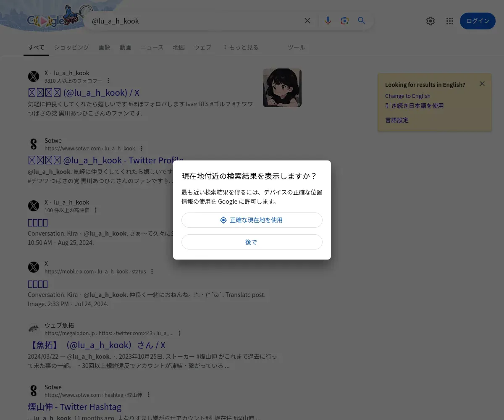Select the すべて tab
This screenshot has width=504, height=420.
coord(36,47)
